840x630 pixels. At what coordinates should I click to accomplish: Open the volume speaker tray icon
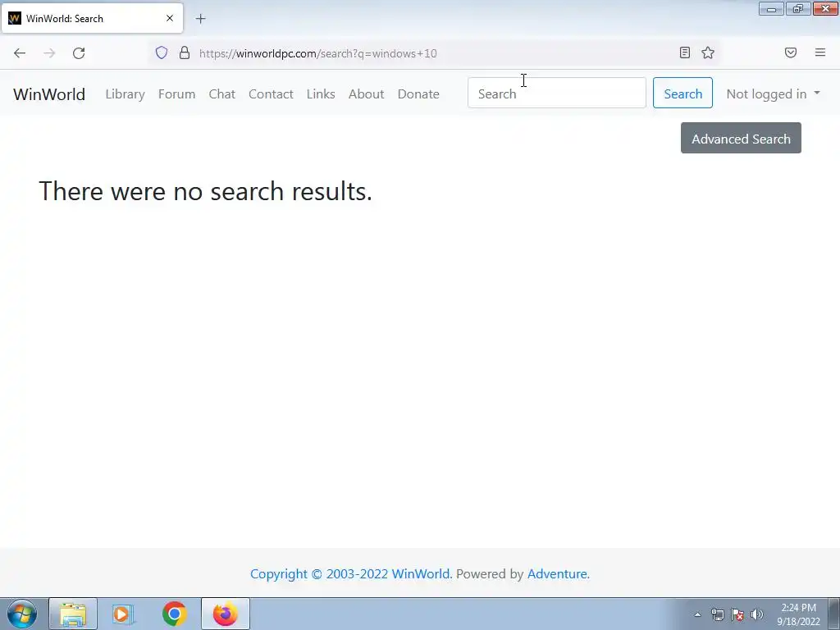click(x=757, y=614)
